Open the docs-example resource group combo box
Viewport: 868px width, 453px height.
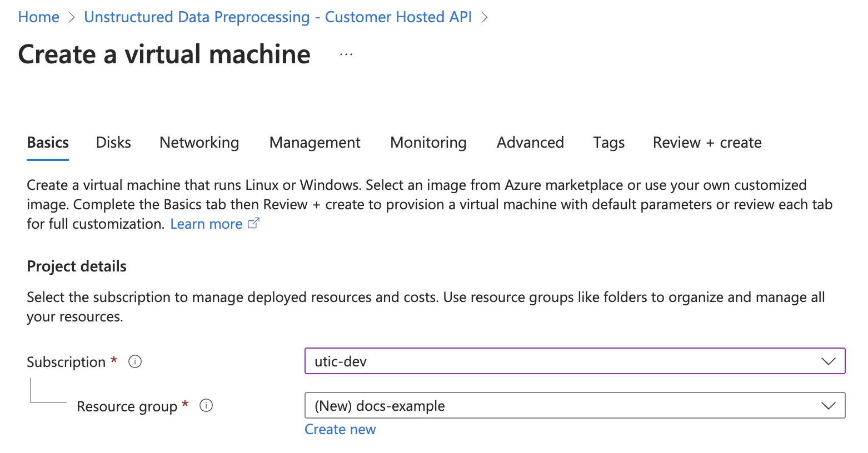[x=575, y=405]
